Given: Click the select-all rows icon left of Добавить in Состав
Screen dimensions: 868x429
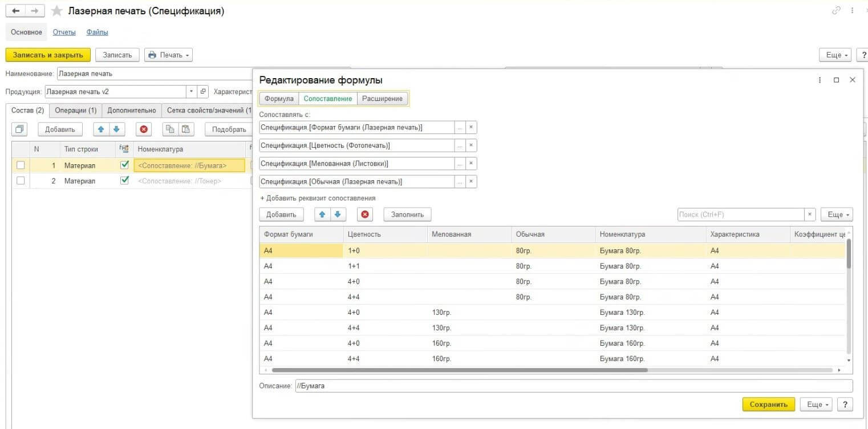Looking at the screenshot, I should tap(21, 129).
